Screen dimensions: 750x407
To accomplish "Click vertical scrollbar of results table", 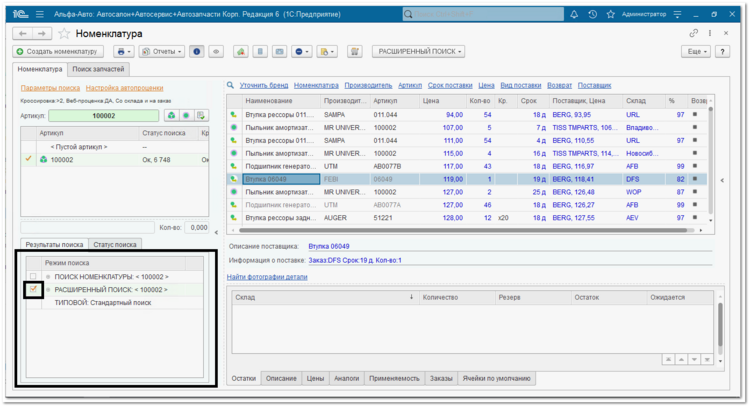I will pyautogui.click(x=711, y=160).
